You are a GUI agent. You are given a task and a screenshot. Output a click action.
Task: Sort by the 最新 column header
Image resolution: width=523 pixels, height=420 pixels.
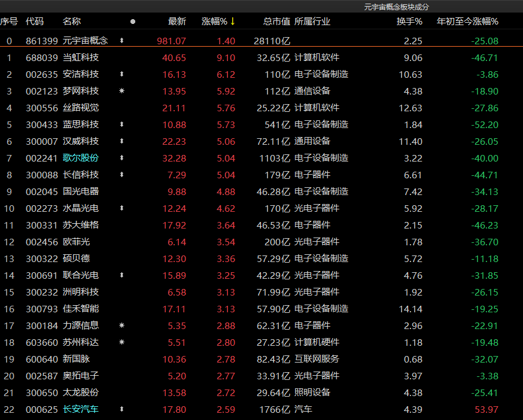click(x=177, y=22)
